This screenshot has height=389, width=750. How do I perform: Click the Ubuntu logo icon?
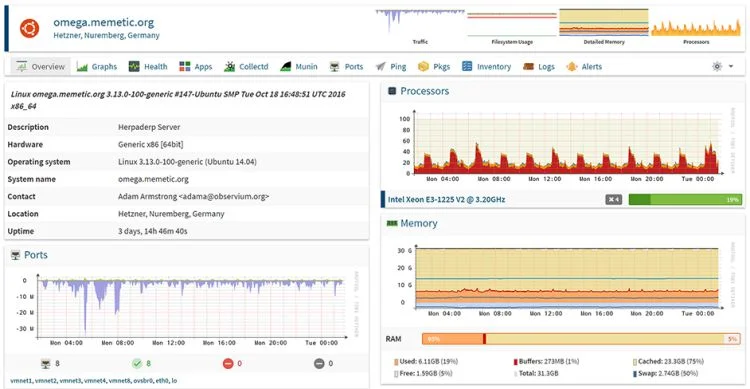click(x=30, y=28)
